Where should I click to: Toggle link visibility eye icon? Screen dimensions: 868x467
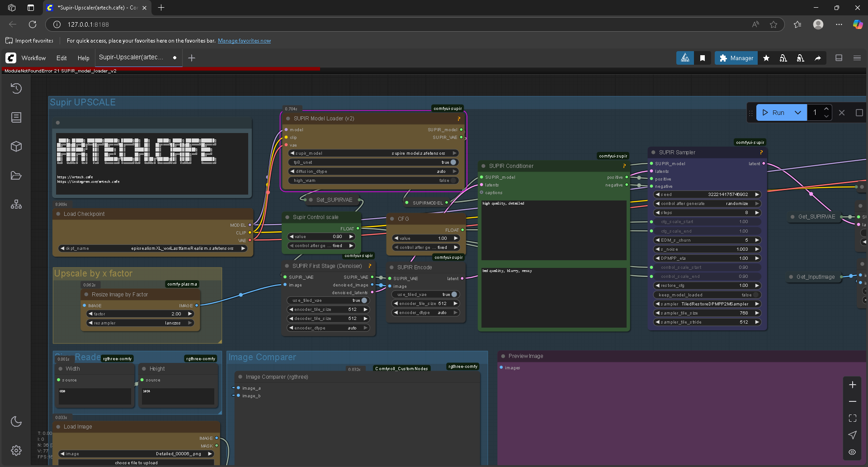[x=852, y=452]
